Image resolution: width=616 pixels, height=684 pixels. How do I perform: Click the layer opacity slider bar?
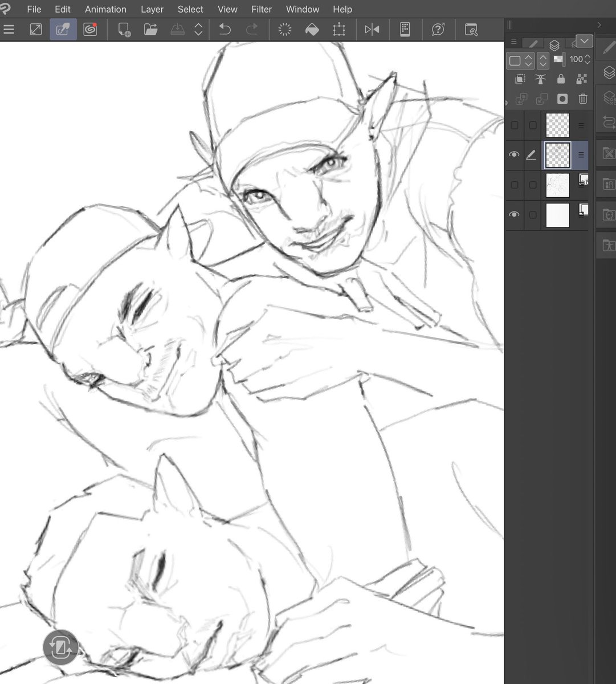pyautogui.click(x=558, y=59)
